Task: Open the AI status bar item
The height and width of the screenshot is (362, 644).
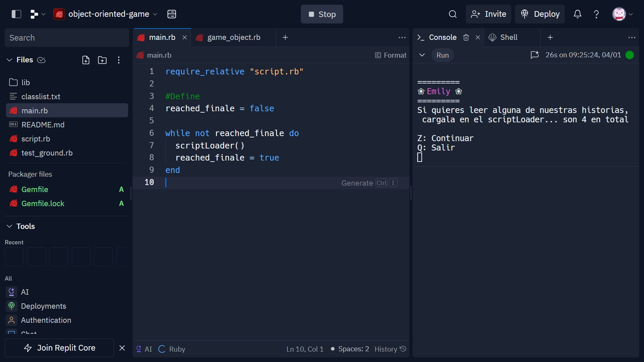Action: (x=144, y=349)
